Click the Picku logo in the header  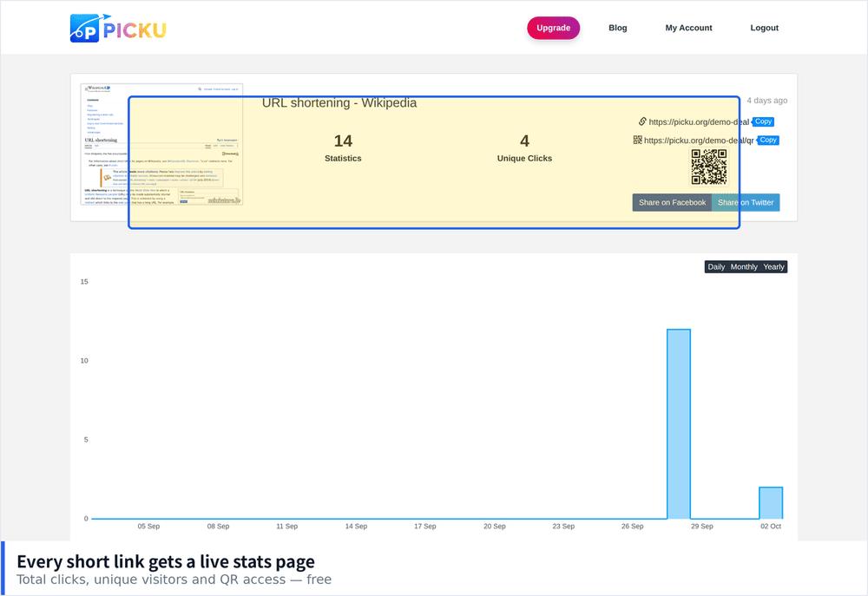[118, 29]
